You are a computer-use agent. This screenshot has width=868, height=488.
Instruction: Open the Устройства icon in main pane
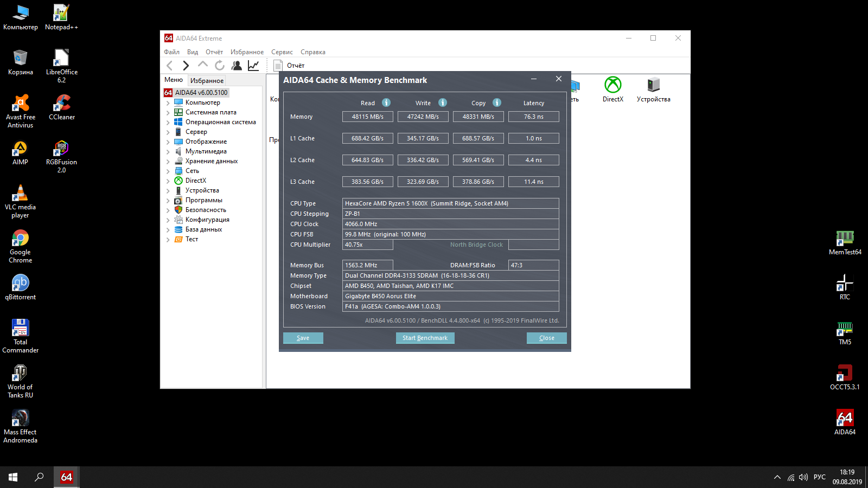pos(654,89)
